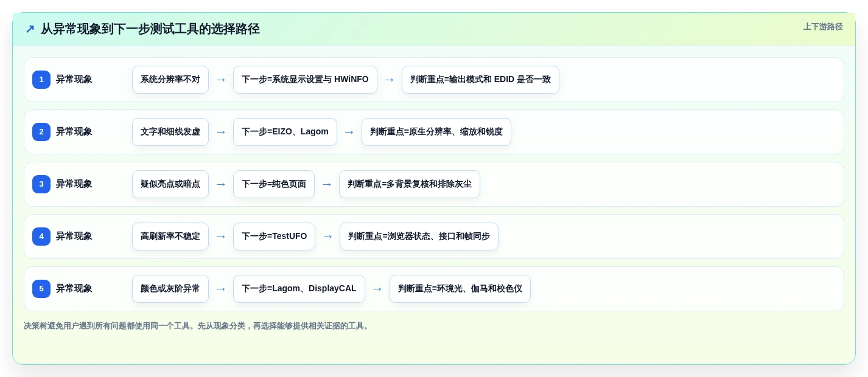Select the number 5 step badge
The image size is (868, 377).
[x=41, y=289]
